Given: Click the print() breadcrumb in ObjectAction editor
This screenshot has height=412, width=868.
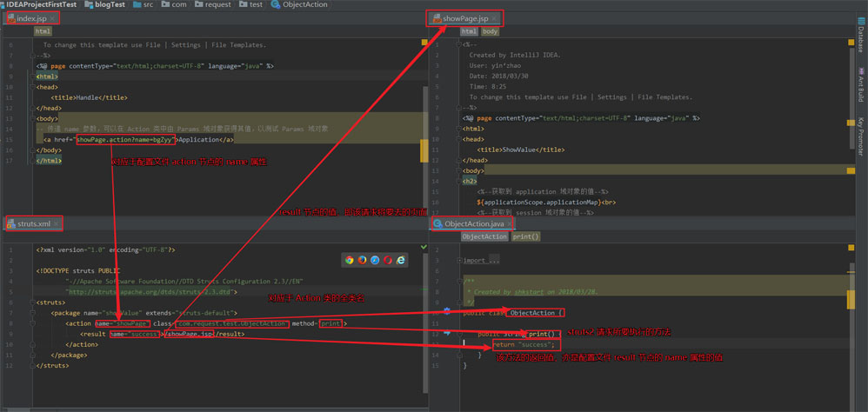Looking at the screenshot, I should tap(525, 236).
